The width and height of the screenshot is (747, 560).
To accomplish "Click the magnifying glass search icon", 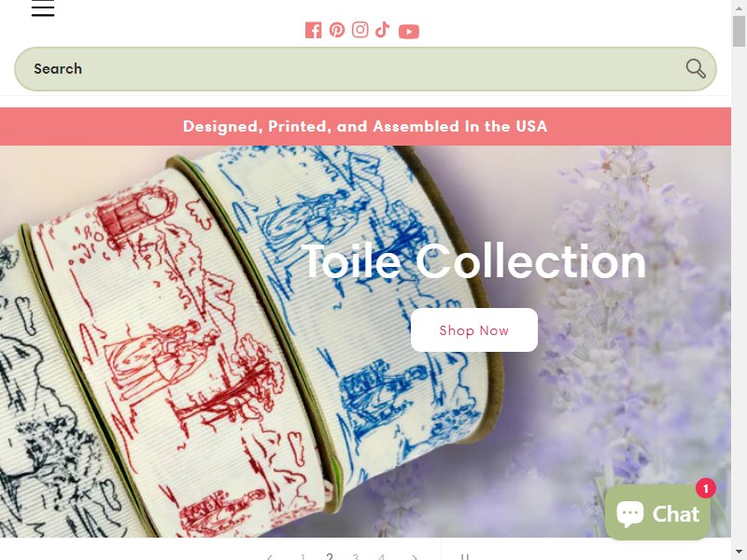I will tap(696, 68).
